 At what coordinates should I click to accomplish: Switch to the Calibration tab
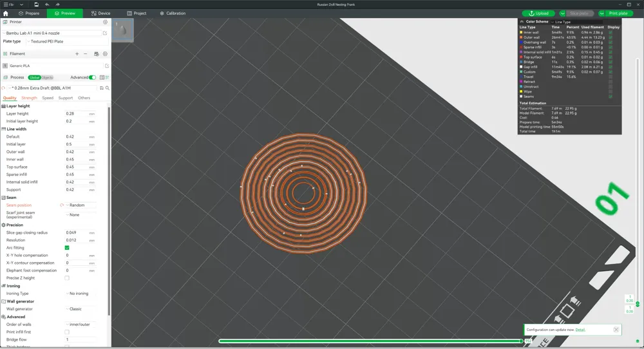click(x=173, y=13)
